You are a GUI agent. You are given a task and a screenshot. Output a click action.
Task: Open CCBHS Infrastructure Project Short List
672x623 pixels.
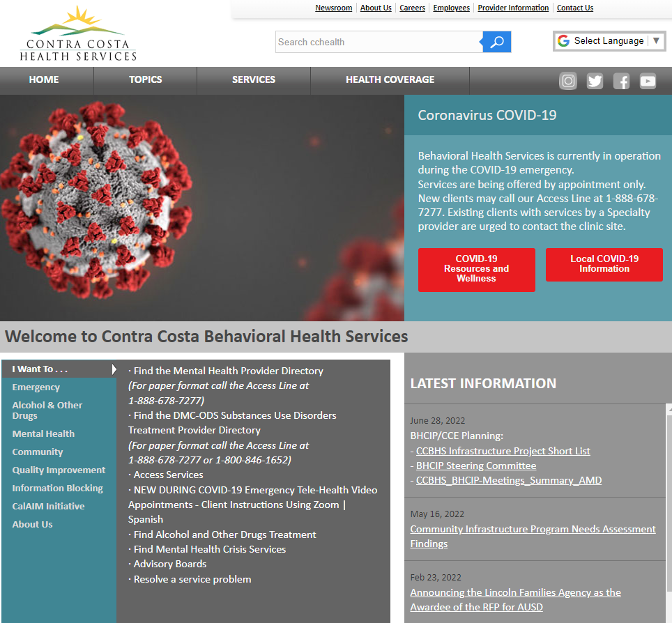click(x=503, y=451)
